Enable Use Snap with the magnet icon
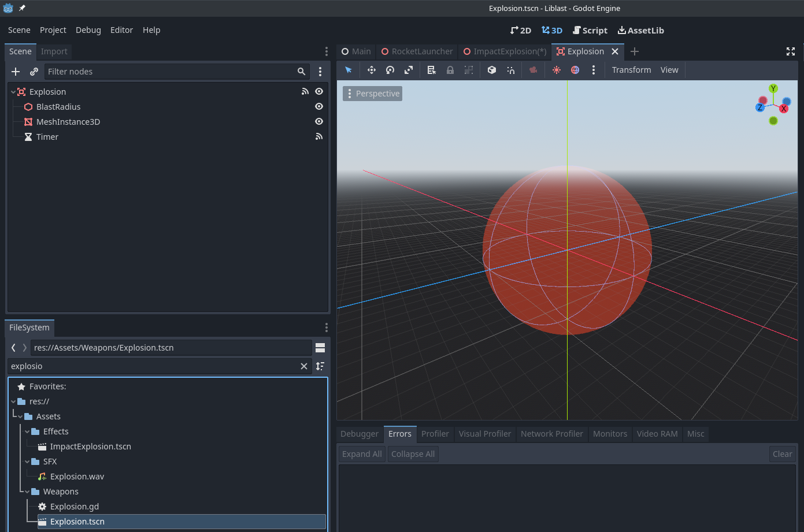The width and height of the screenshot is (804, 532). (x=510, y=69)
